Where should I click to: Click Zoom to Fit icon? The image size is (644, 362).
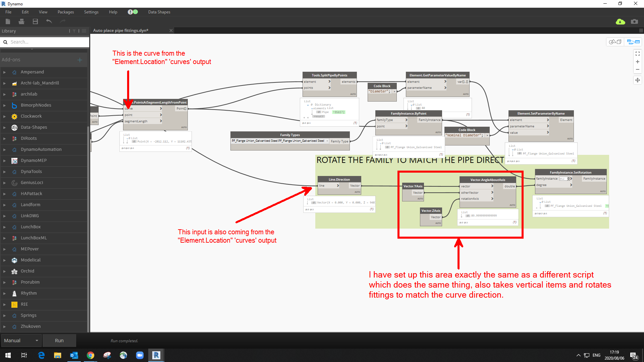click(637, 54)
